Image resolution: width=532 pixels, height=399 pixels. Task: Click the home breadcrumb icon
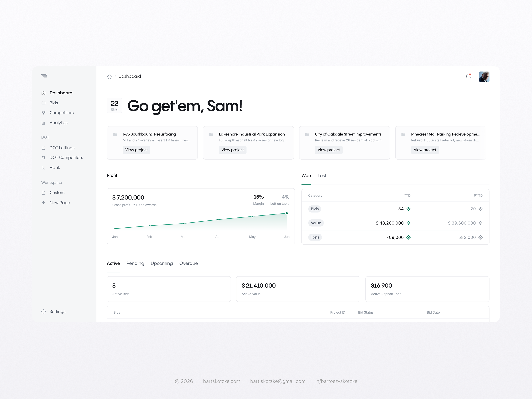point(109,76)
